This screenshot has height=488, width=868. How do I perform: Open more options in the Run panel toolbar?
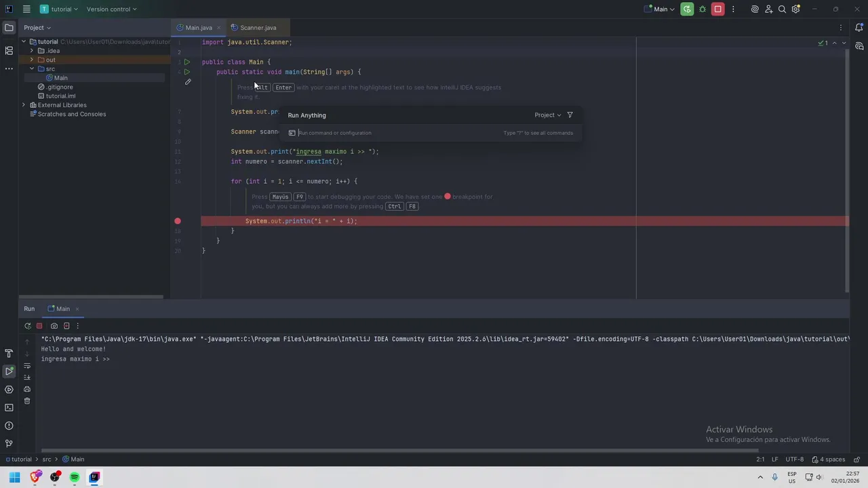point(77,326)
